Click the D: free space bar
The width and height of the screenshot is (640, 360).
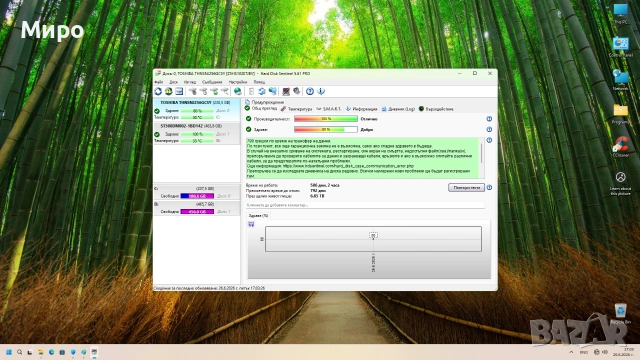[197, 211]
